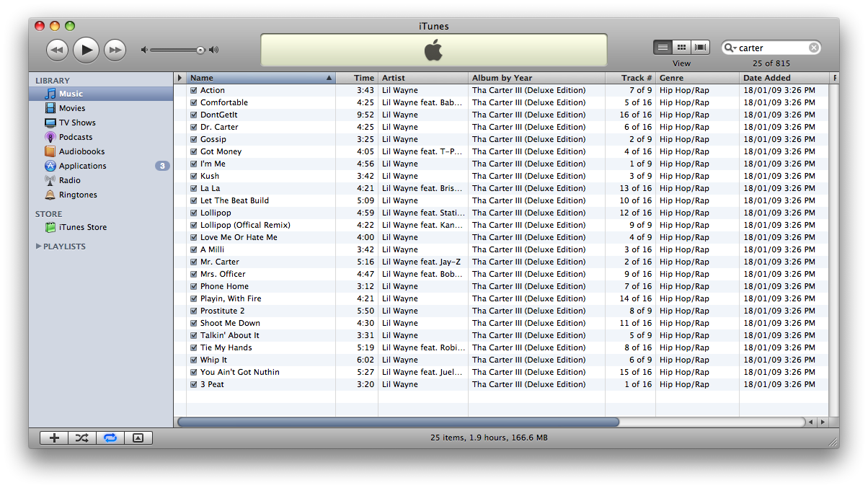This screenshot has width=868, height=488.
Task: Click the volume slider knob
Action: (200, 50)
